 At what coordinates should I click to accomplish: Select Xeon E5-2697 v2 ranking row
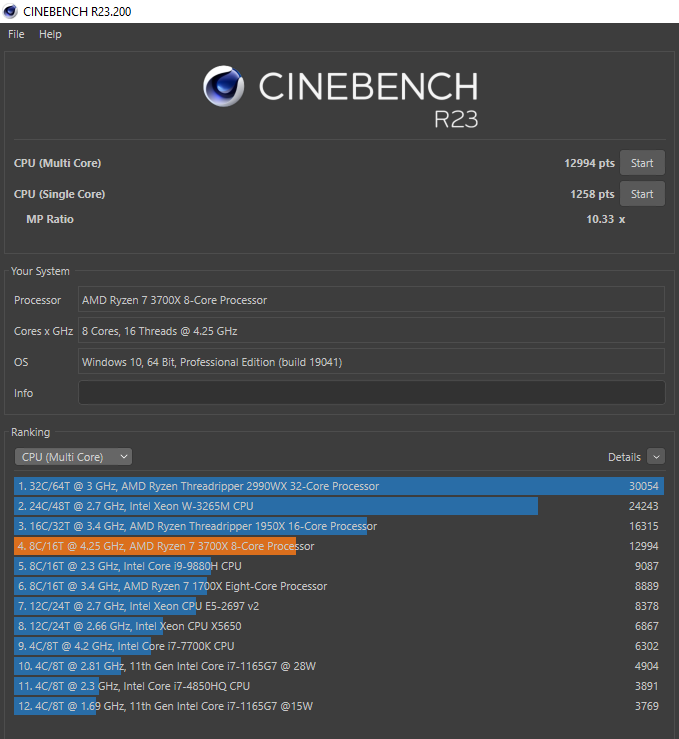339,606
